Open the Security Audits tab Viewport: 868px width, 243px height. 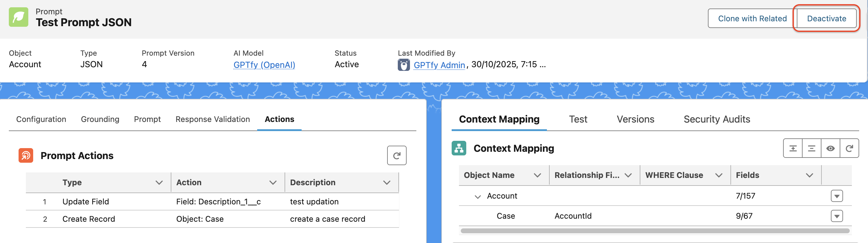pyautogui.click(x=716, y=119)
